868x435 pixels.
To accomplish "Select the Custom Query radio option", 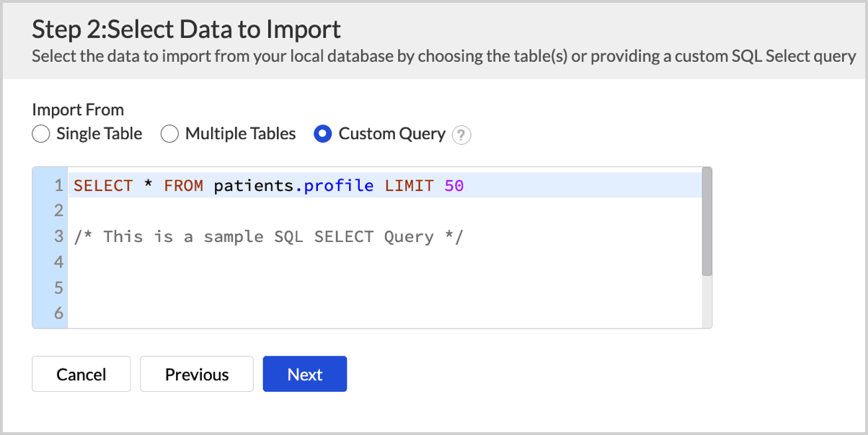I will point(323,134).
